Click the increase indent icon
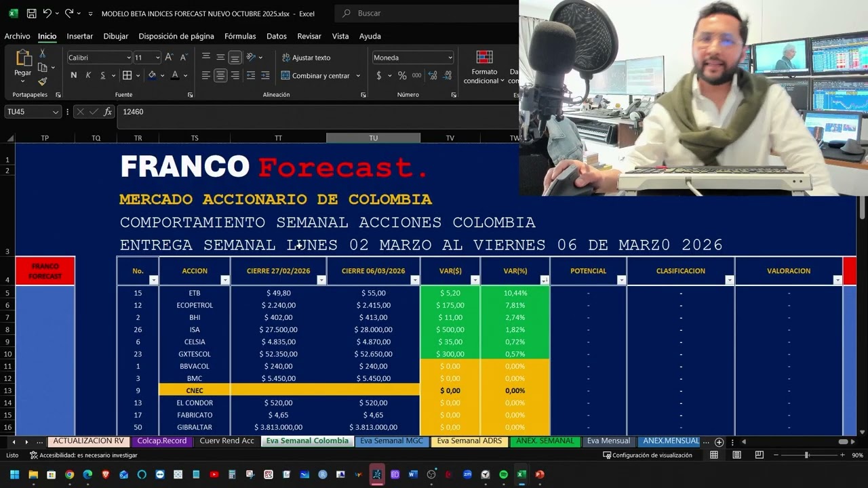The image size is (868, 488). click(265, 75)
